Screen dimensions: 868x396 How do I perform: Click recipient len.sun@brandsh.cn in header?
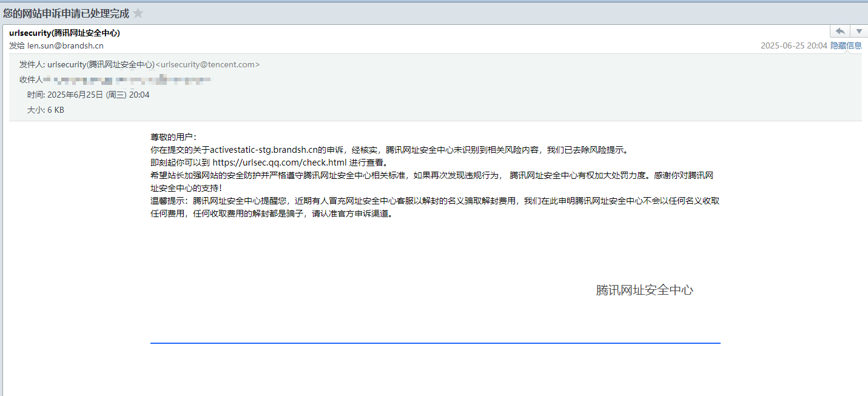[x=66, y=45]
